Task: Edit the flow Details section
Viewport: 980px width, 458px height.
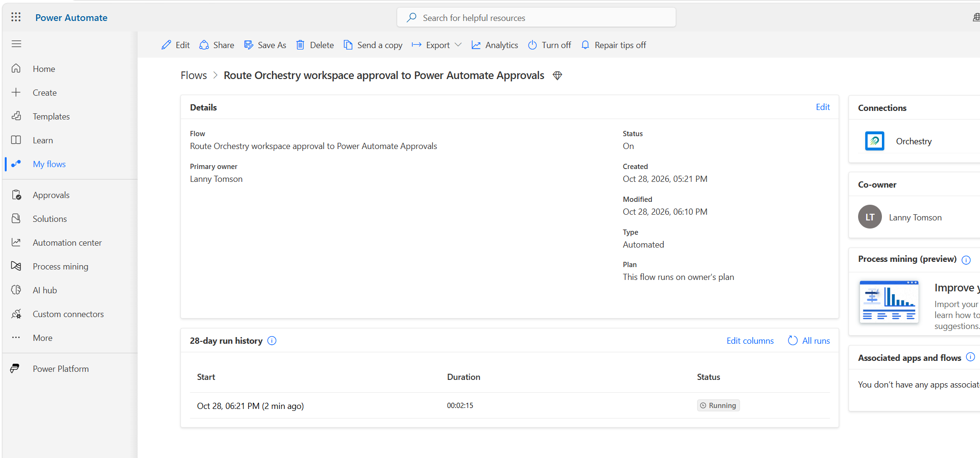Action: 823,107
